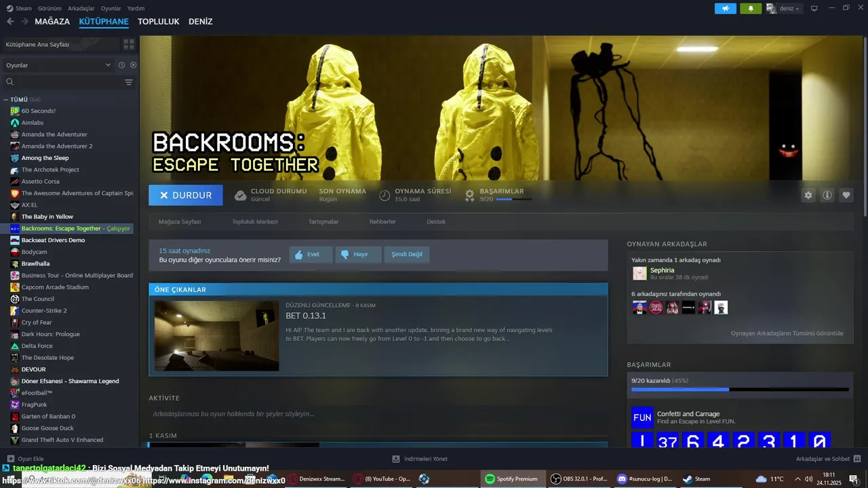Open Topluluk Merkezi link
Image resolution: width=868 pixels, height=488 pixels.
(x=255, y=222)
